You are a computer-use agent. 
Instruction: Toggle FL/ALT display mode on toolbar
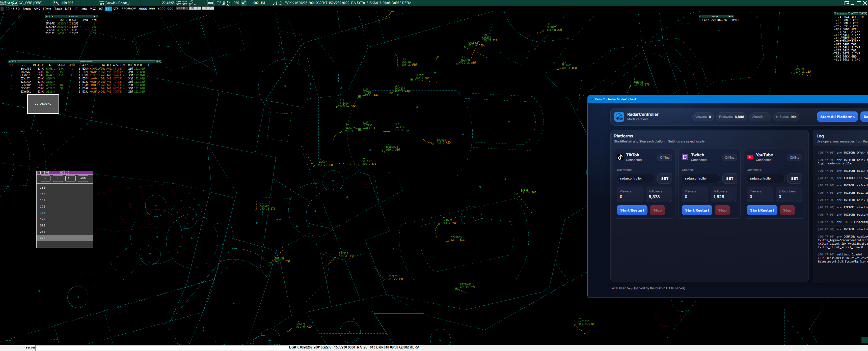pos(229,3)
